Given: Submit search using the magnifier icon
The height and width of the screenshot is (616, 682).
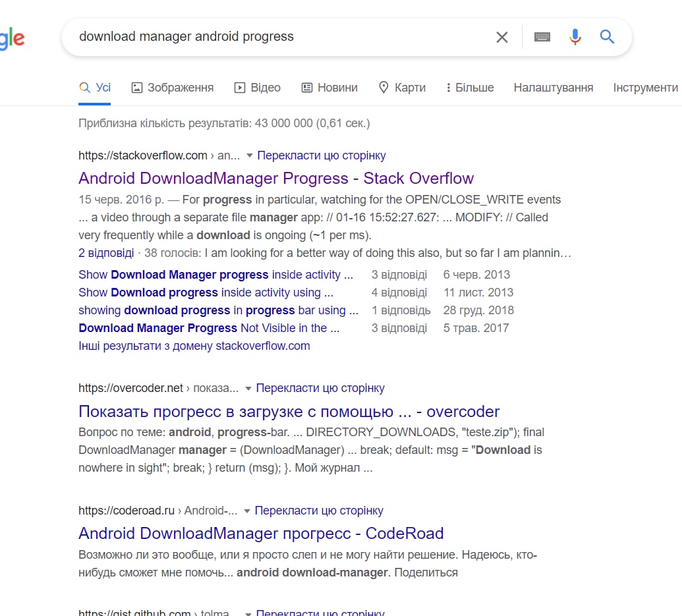Looking at the screenshot, I should tap(607, 36).
